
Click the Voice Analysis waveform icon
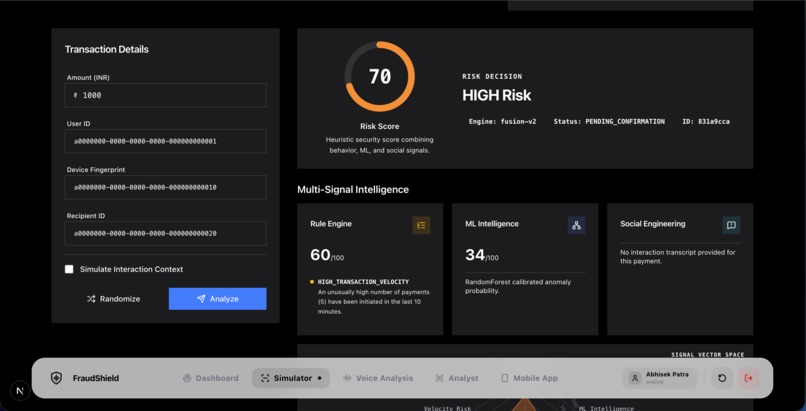tap(347, 378)
